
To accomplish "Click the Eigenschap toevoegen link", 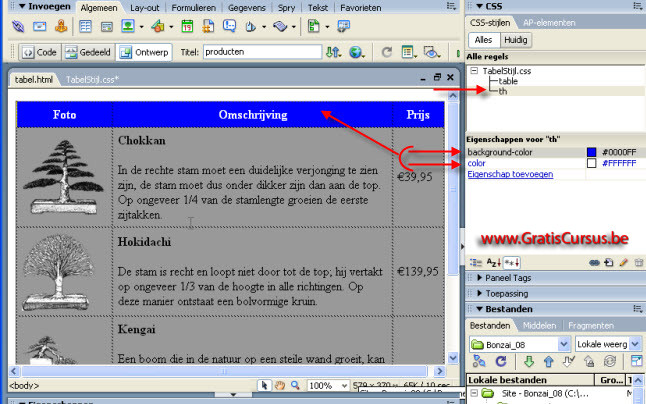I will pos(510,174).
